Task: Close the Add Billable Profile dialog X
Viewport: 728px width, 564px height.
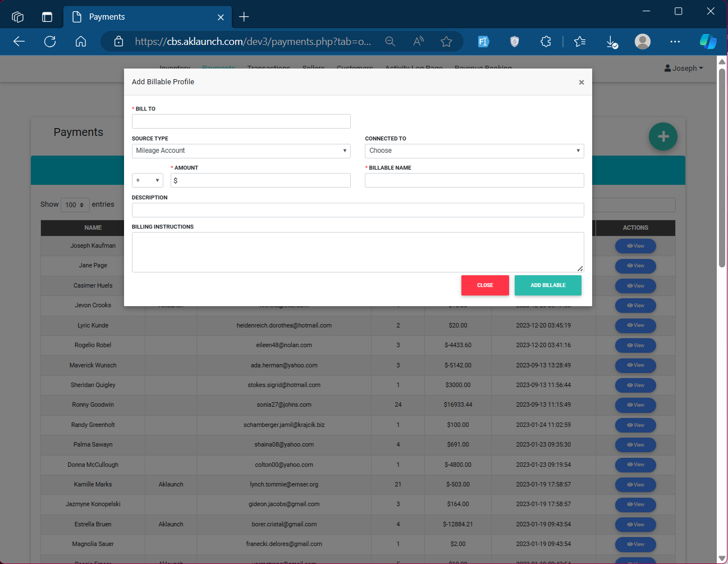Action: point(581,83)
